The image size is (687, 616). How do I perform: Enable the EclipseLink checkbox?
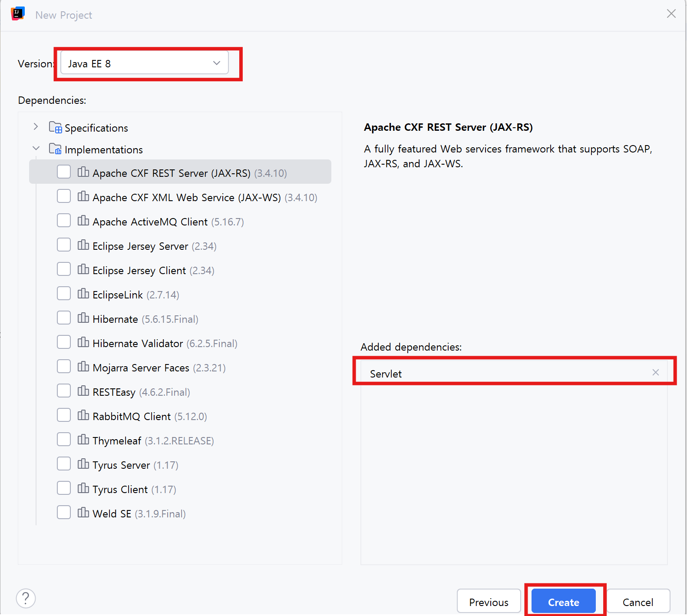click(64, 293)
